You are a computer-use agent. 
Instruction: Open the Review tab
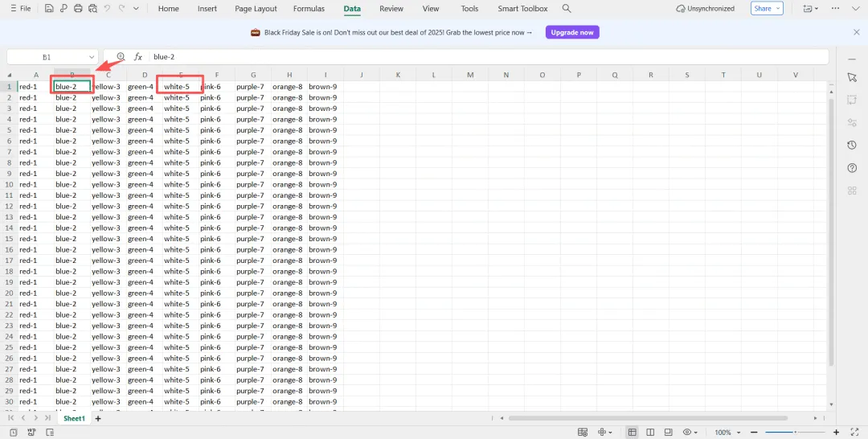[x=391, y=9]
